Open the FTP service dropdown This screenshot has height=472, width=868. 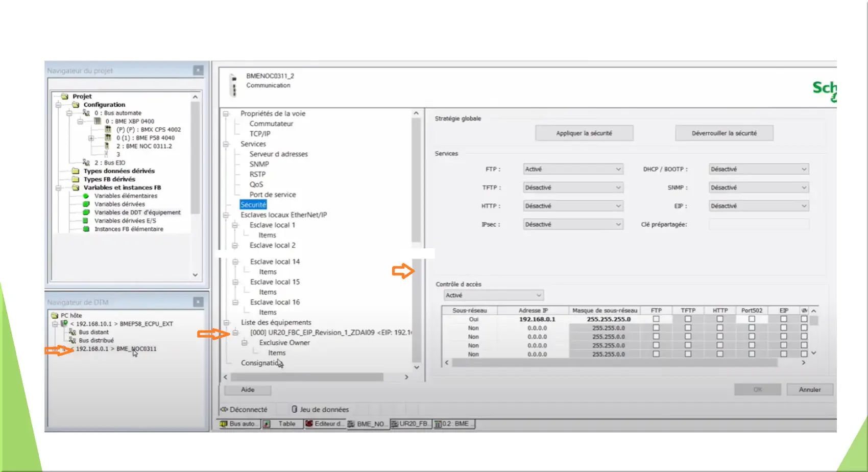pyautogui.click(x=573, y=169)
